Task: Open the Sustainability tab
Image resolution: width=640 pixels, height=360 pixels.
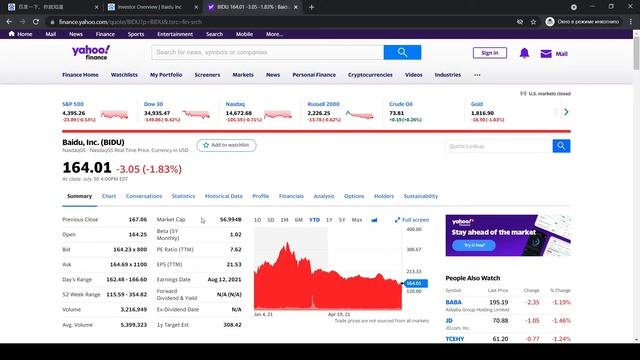Action: click(x=421, y=196)
